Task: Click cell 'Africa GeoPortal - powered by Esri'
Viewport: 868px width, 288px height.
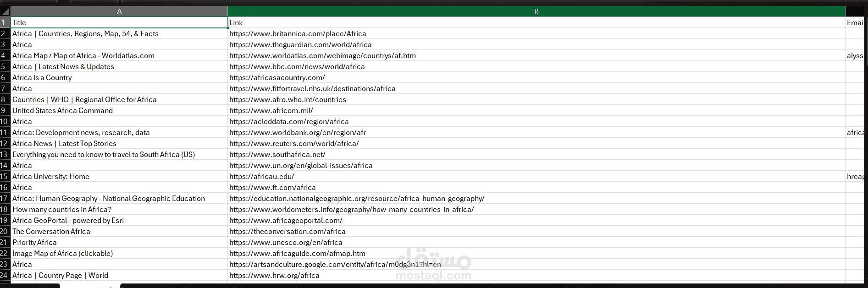Action: (119, 220)
